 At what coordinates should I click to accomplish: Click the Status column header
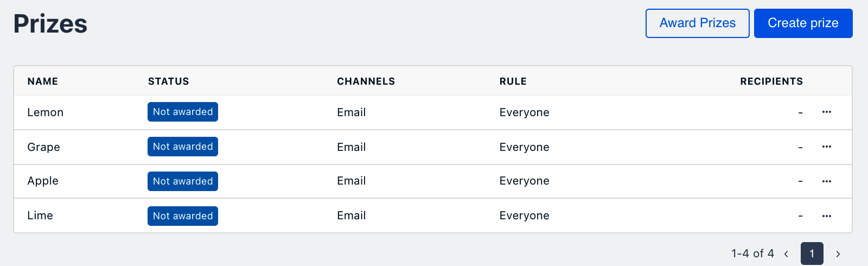[x=168, y=81]
